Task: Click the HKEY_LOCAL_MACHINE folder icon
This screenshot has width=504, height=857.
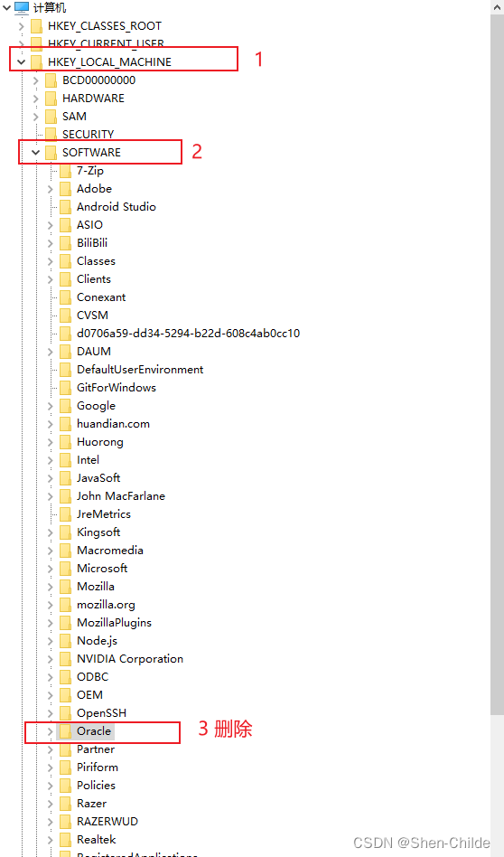Action: 37,62
